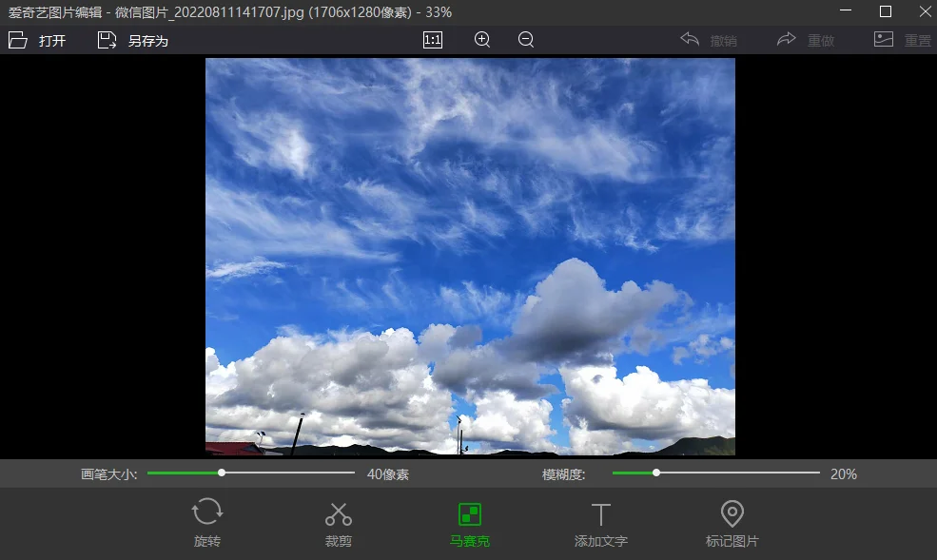The width and height of the screenshot is (937, 560).
Task: Maximize the image editor window
Action: [x=886, y=11]
